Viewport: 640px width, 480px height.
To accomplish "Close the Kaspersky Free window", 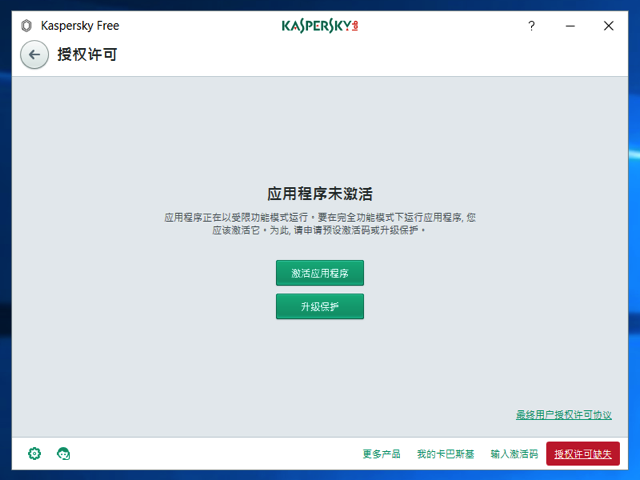I will coord(609,26).
